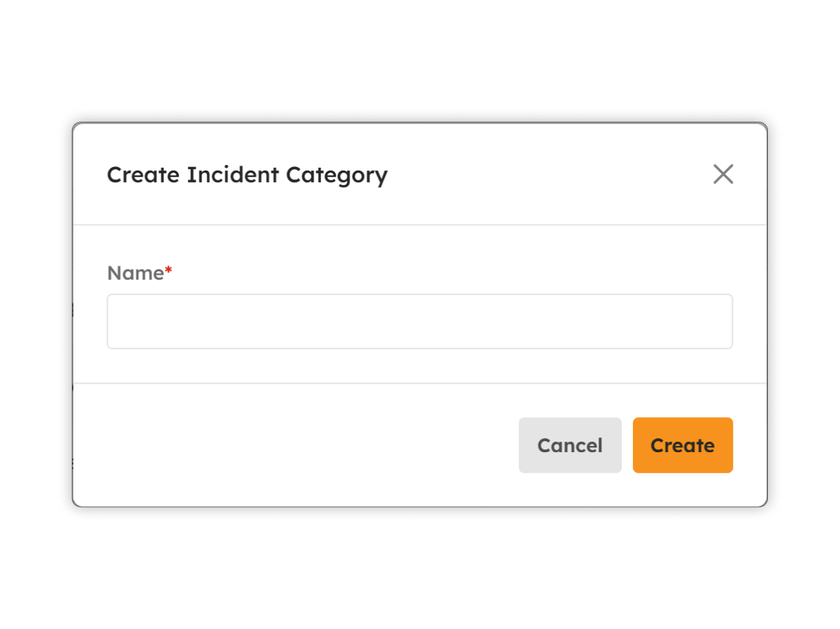Viewport: 840px width, 629px height.
Task: Focus the Name input field
Action: coord(420,321)
